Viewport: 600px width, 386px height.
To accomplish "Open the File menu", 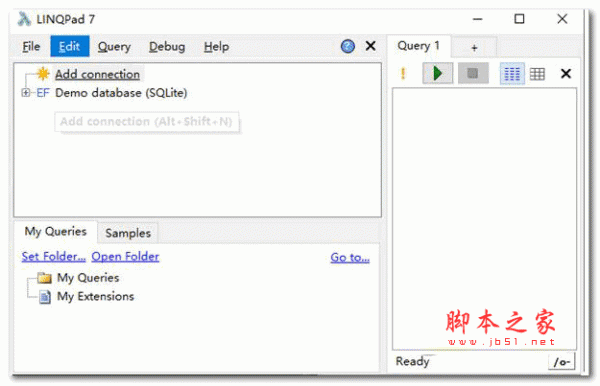I will 31,47.
